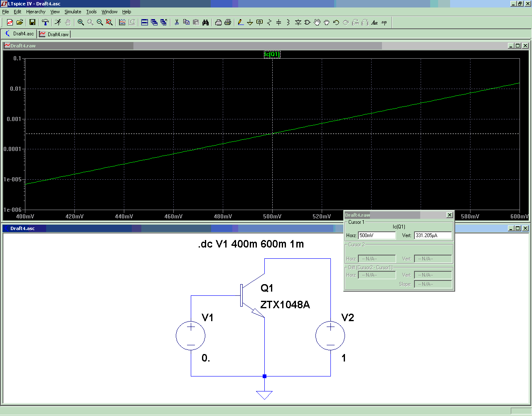532x416 pixels.
Task: Select the draw wire pencil tool
Action: click(x=241, y=22)
